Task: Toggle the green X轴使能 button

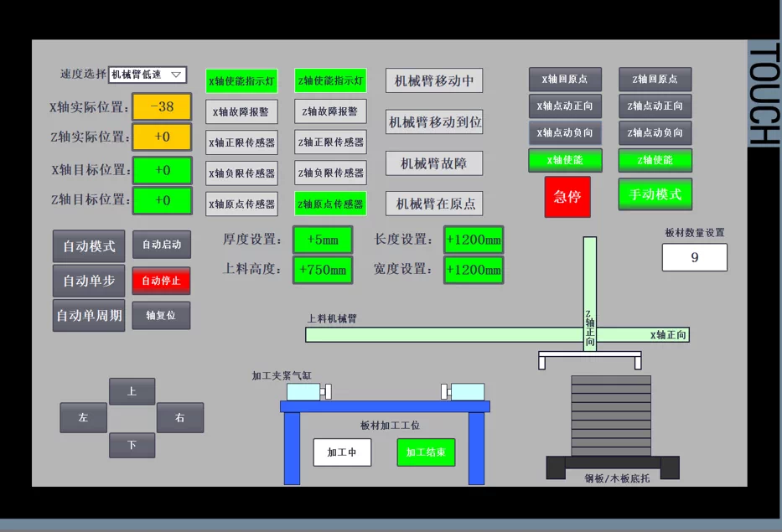Action: click(565, 160)
